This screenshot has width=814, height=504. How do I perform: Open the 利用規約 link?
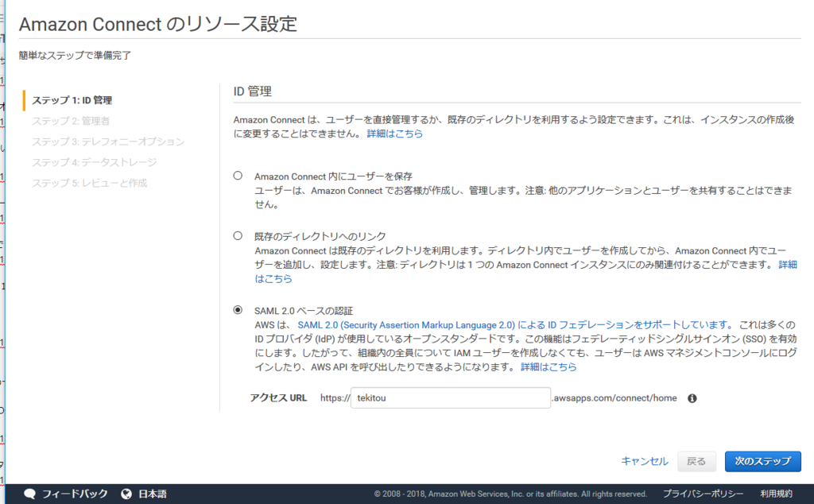[x=775, y=493]
